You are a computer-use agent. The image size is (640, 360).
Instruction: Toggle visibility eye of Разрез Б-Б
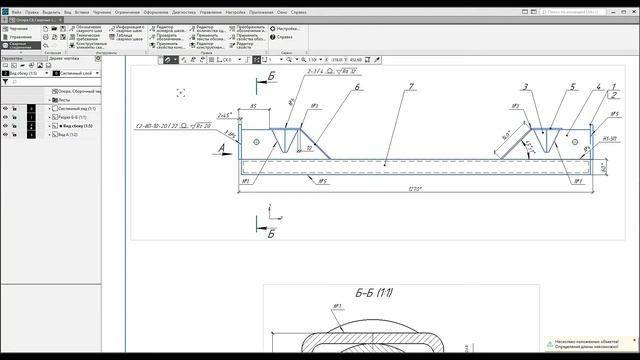tap(5, 118)
